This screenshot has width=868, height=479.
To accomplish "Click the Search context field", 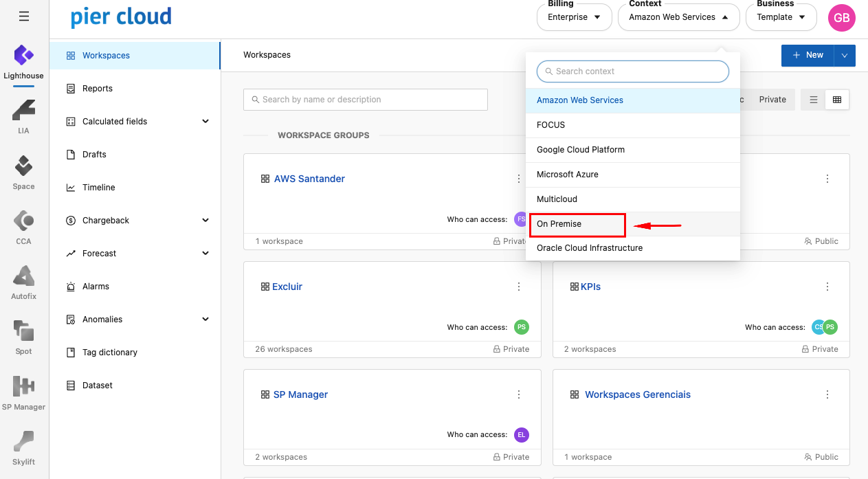I will (632, 71).
